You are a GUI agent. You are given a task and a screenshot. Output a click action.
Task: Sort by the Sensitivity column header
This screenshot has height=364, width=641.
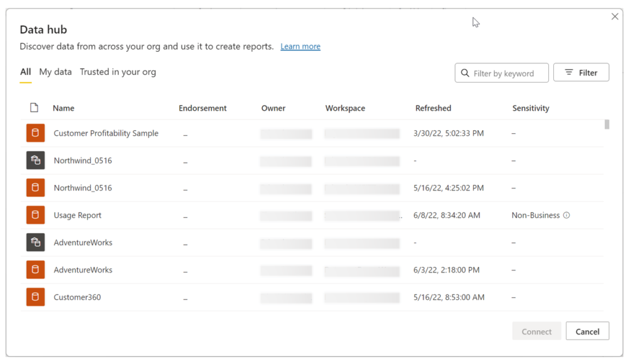click(531, 108)
